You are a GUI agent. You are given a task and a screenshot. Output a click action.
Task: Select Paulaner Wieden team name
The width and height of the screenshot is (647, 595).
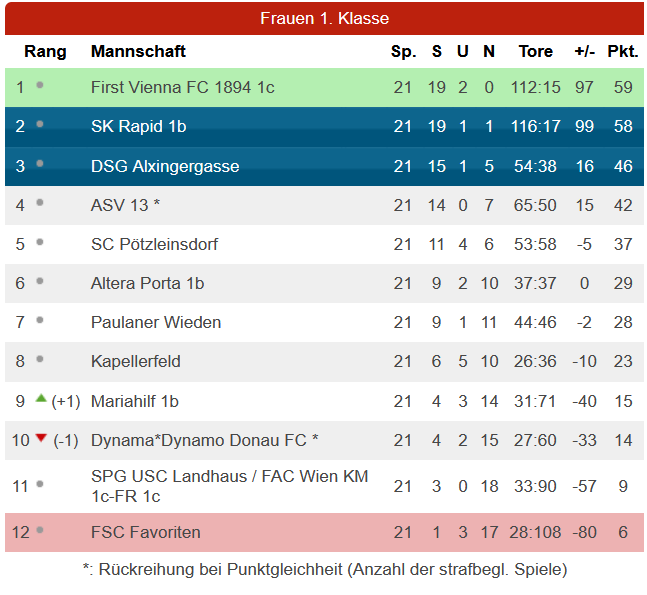tap(156, 322)
